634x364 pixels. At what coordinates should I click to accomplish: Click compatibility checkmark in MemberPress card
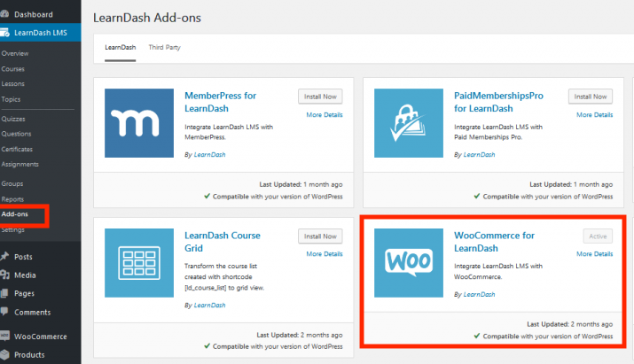(207, 196)
